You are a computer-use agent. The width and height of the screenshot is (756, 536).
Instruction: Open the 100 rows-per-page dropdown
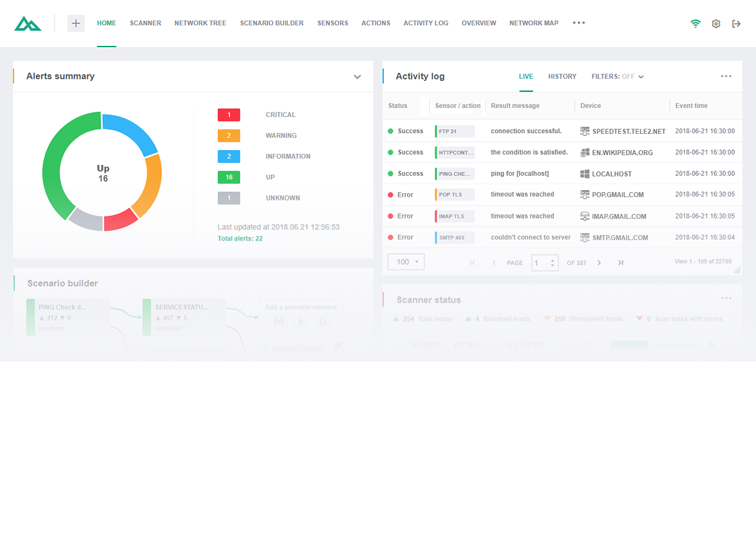pyautogui.click(x=406, y=262)
